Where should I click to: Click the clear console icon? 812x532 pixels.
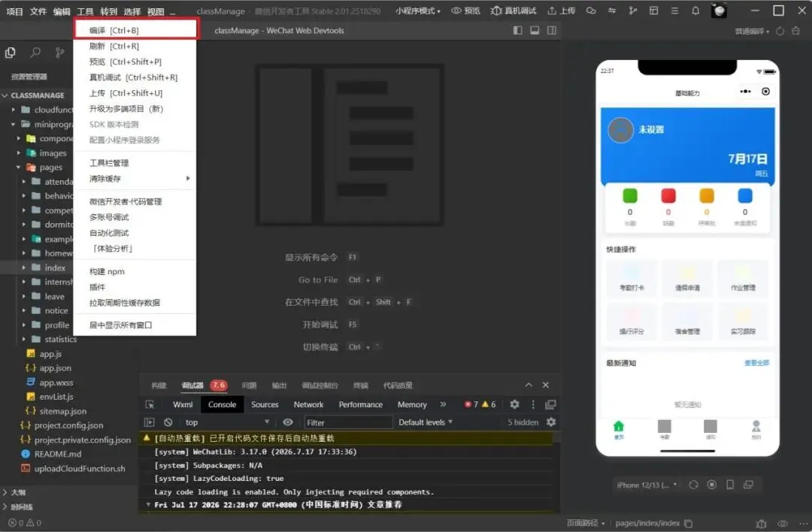[168, 422]
